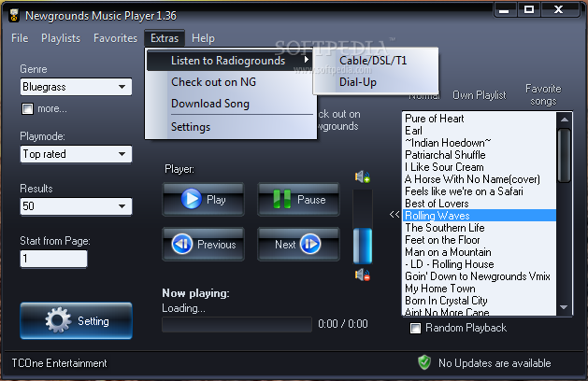Image resolution: width=588 pixels, height=381 pixels.
Task: Click No Updates are available text
Action: [x=495, y=363]
